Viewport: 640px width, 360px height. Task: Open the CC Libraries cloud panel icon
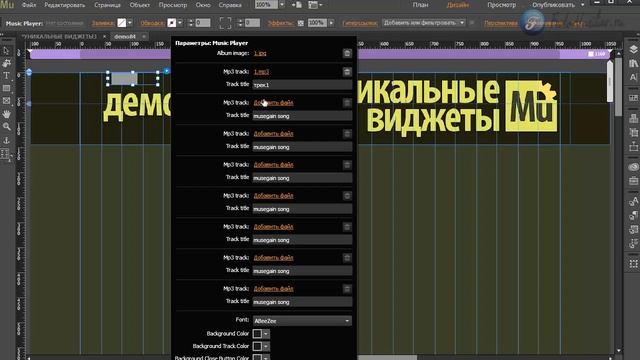[633, 167]
